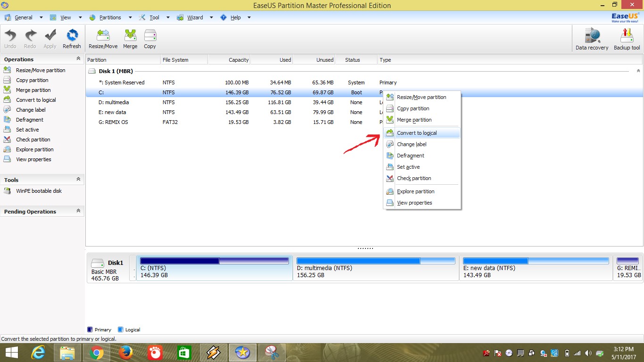Sort by the Used column header
Image resolution: width=644 pixels, height=362 pixels.
click(x=271, y=60)
